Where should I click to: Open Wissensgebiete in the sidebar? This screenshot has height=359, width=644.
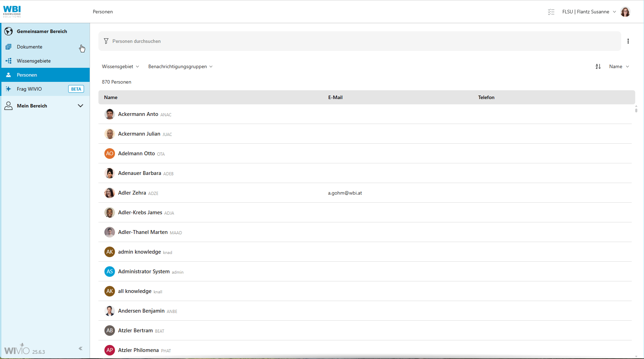pos(34,61)
